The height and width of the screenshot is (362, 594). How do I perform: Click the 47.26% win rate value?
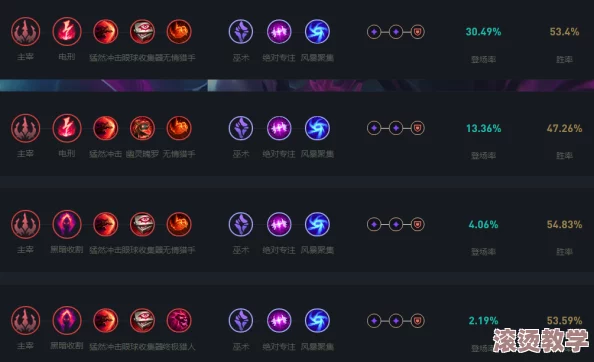pyautogui.click(x=564, y=128)
